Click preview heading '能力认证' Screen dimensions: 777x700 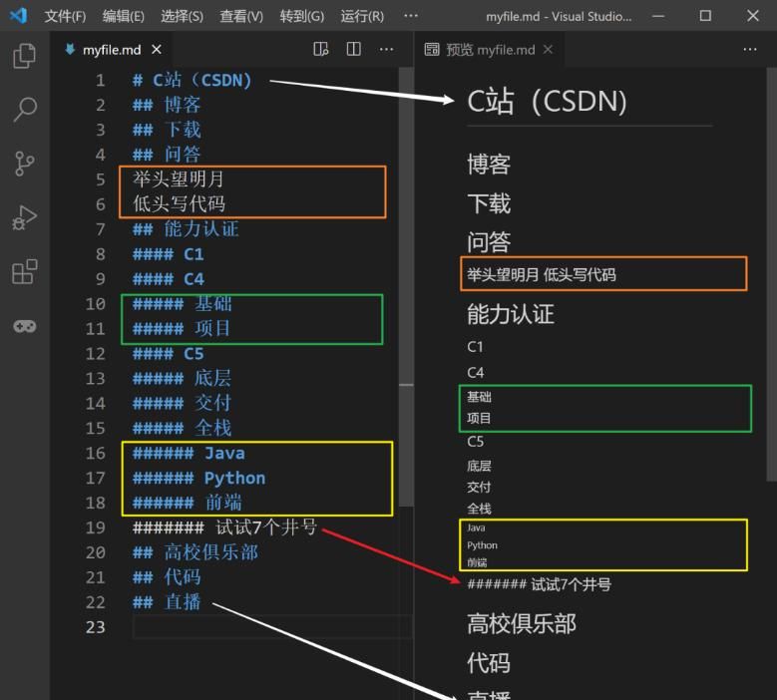[511, 314]
